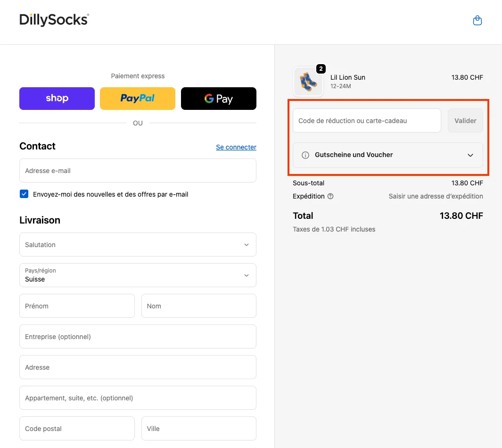View the Lil Lion Sun product thumbnail

[308, 81]
